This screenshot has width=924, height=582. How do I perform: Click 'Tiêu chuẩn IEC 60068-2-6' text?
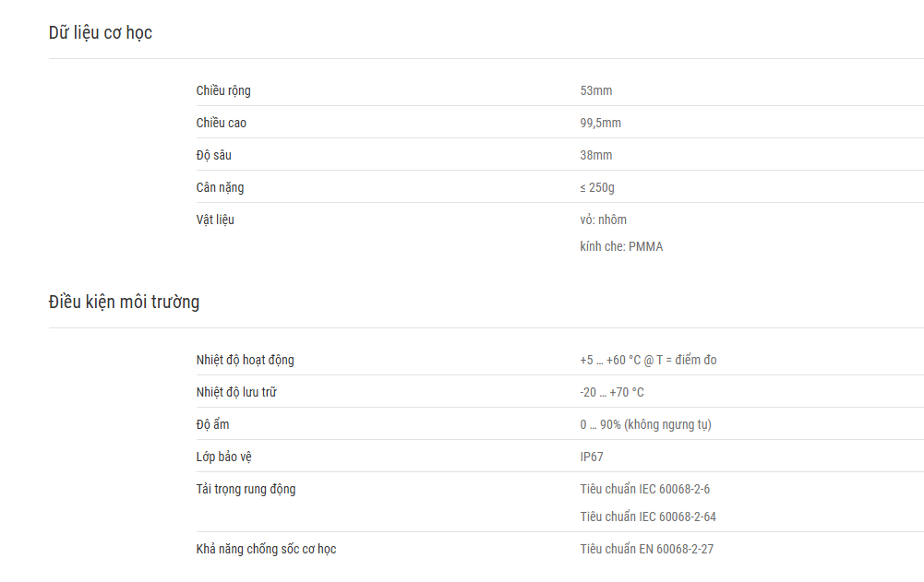644,490
